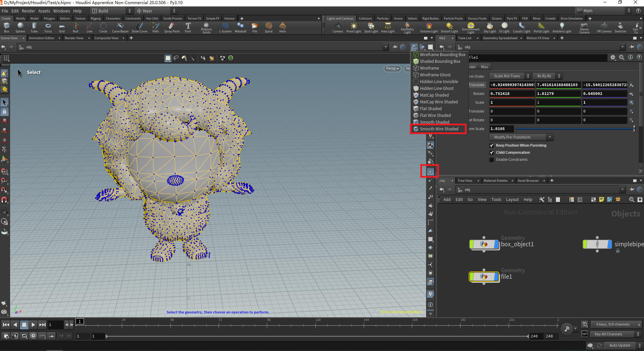Screen dimensions: 644x351
Task: Click the Uniform Scale slider
Action: 575,129
